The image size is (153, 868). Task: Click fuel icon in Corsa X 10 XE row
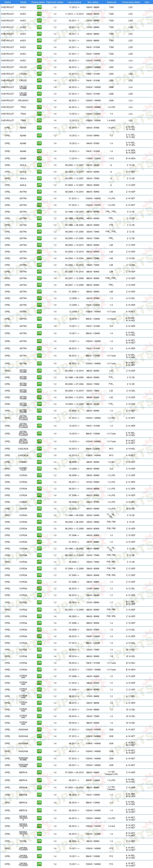(x=39, y=515)
